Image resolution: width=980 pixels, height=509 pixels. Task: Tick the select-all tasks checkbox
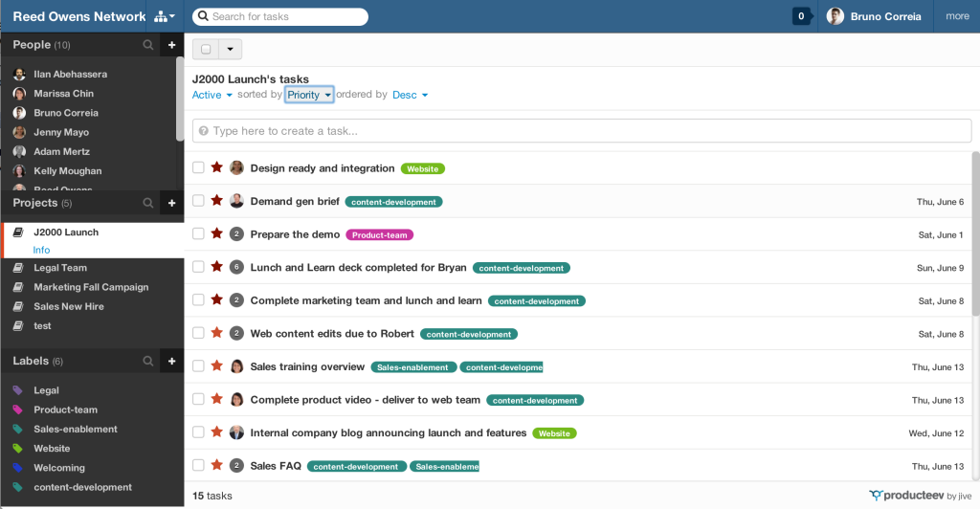pyautogui.click(x=206, y=49)
